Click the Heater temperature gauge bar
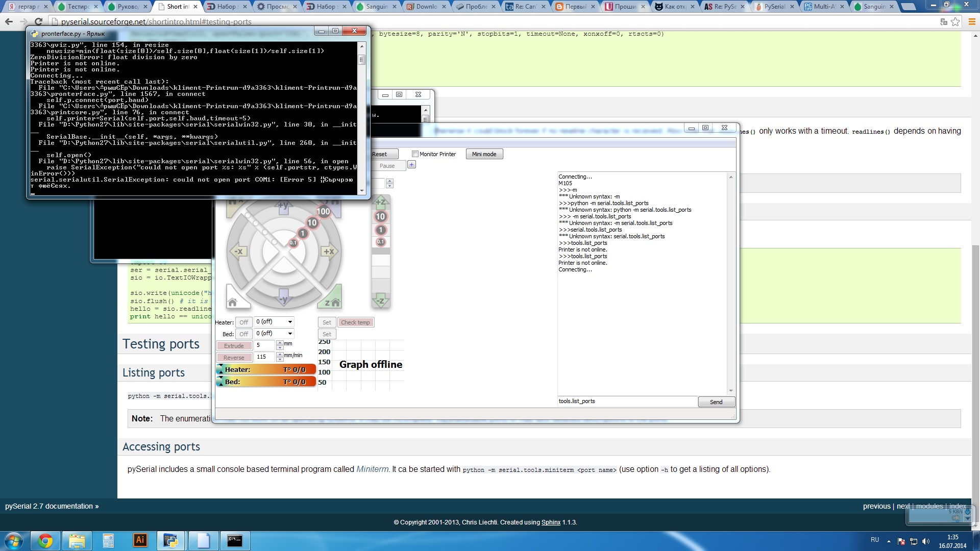 (265, 370)
